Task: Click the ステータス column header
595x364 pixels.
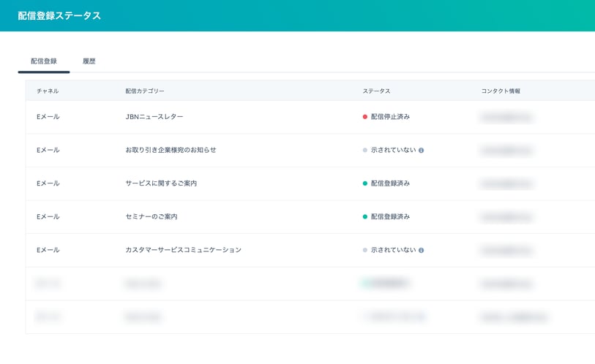Action: click(376, 91)
